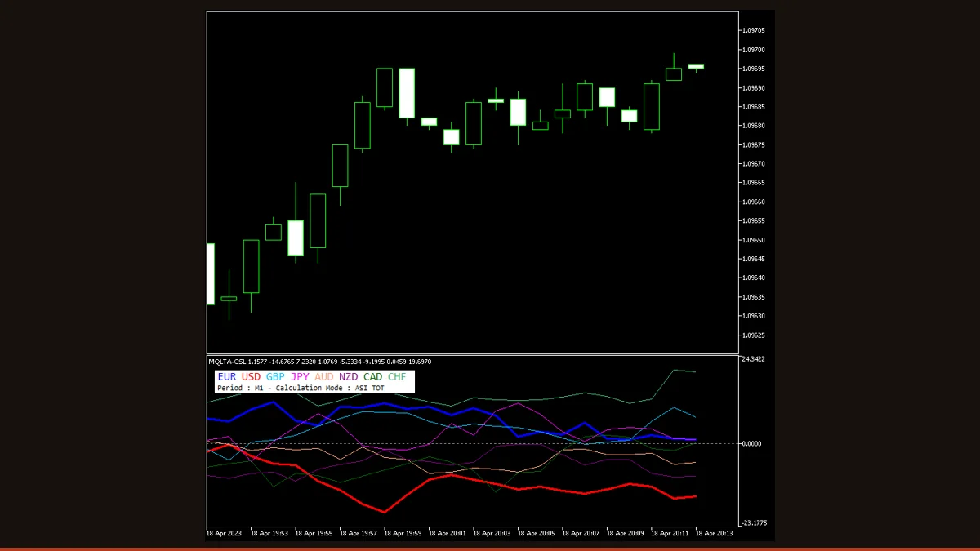This screenshot has height=551, width=980.
Task: Click the 18 Apr 2023 time label
Action: tap(225, 533)
